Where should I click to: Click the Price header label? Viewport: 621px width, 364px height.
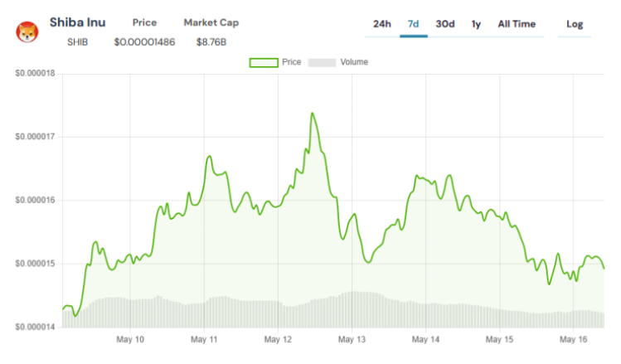coord(144,22)
